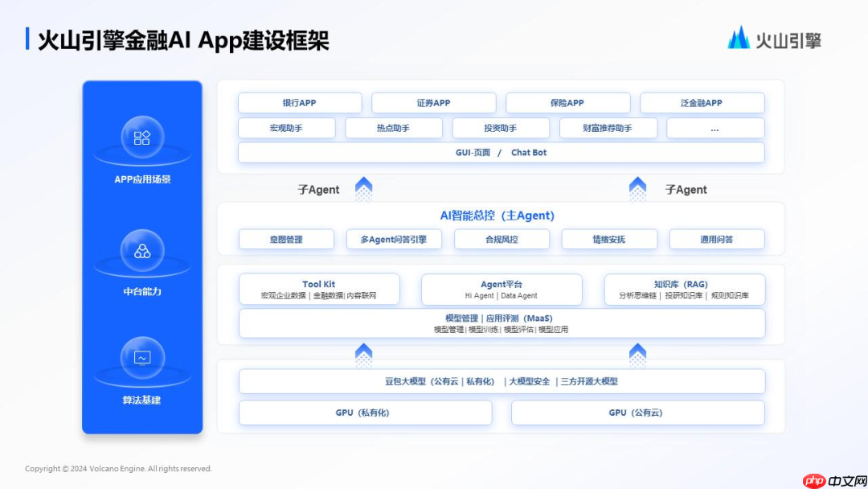868x489 pixels.
Task: Select the 银行APP box
Action: tap(300, 103)
